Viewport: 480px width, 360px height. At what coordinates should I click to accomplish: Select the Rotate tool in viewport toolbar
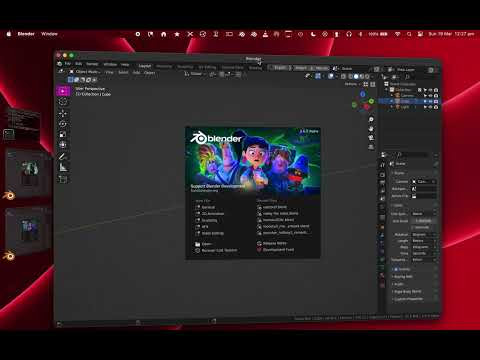coord(63,124)
